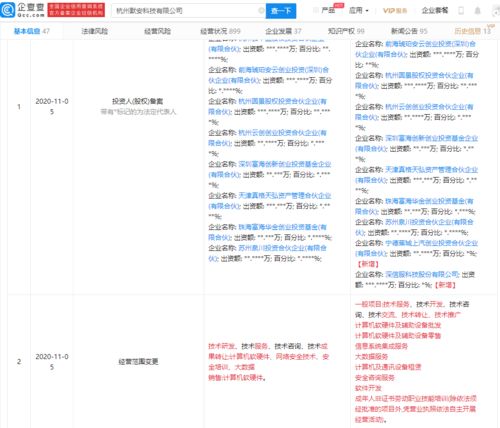Screen dimensions: 500x428
Task: Click the blue 查一下 search button
Action: tap(281, 11)
